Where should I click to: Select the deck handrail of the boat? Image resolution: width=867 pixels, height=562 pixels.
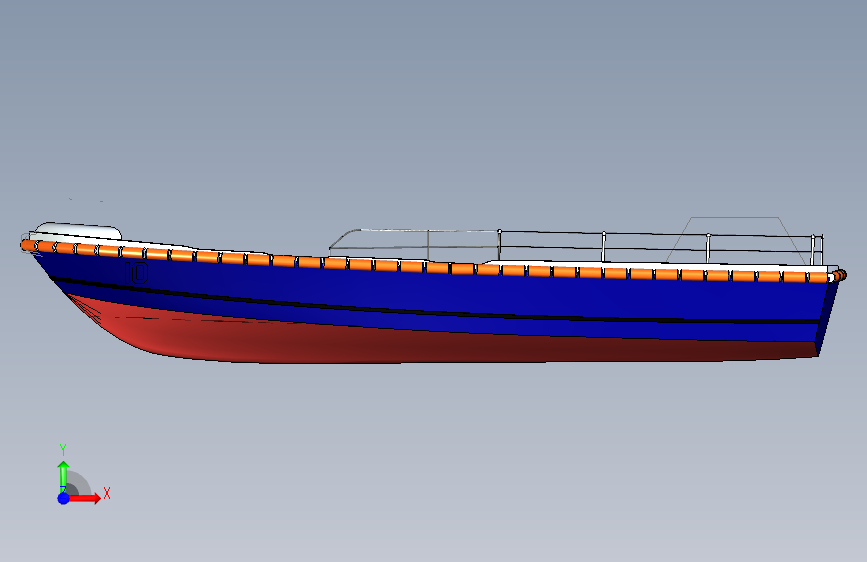575,246
